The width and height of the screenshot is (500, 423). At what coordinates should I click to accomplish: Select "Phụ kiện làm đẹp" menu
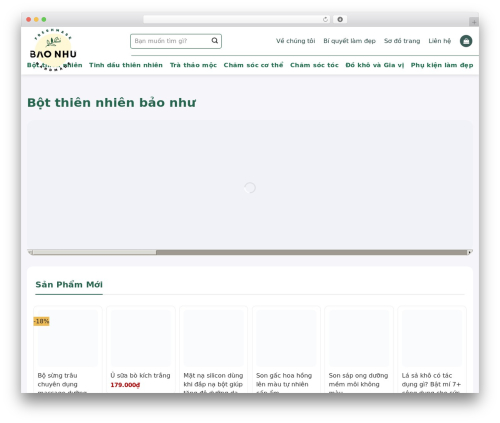442,65
